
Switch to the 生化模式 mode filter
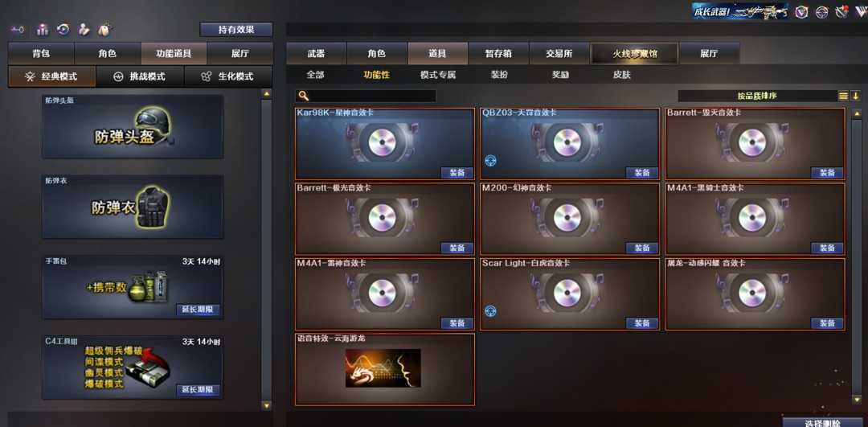pyautogui.click(x=228, y=77)
